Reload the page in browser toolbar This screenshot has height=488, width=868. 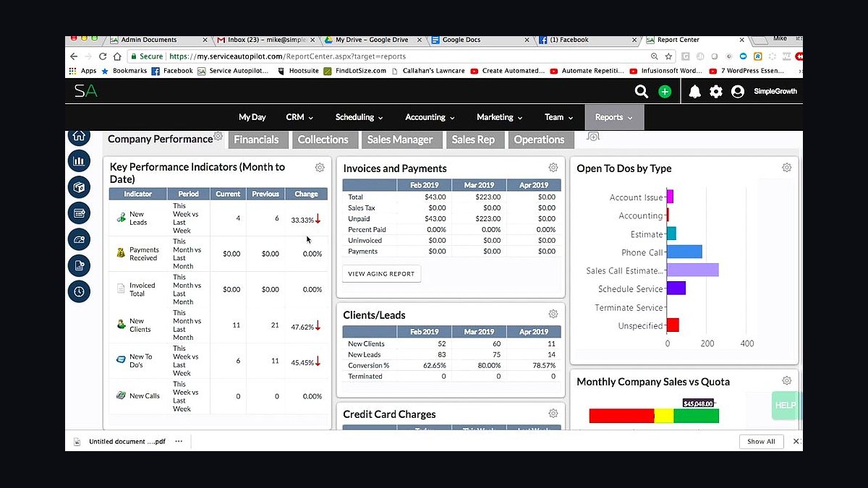pyautogui.click(x=103, y=56)
